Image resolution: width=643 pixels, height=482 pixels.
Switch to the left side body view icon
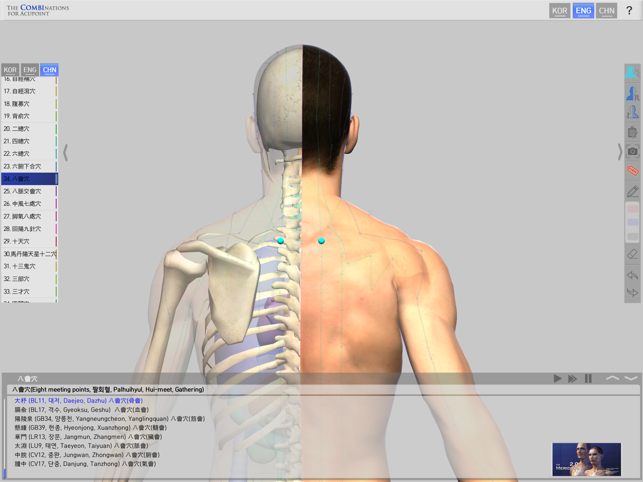point(632,112)
